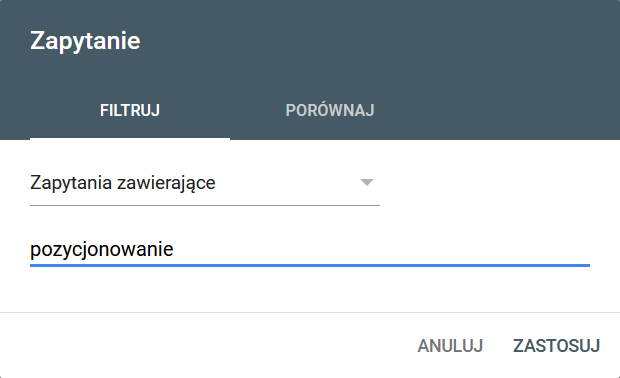
Task: Click the ZASTOSUJ button to confirm the filter
Action: click(x=556, y=346)
